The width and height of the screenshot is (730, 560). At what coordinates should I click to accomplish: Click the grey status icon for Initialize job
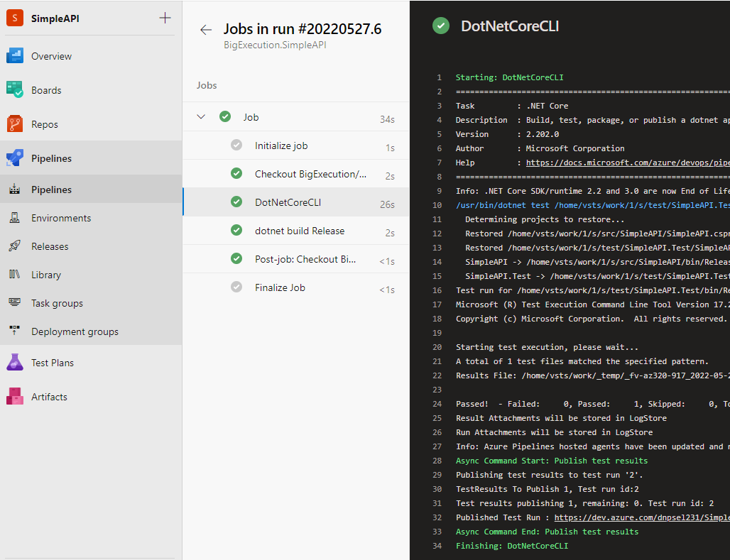[x=236, y=146]
